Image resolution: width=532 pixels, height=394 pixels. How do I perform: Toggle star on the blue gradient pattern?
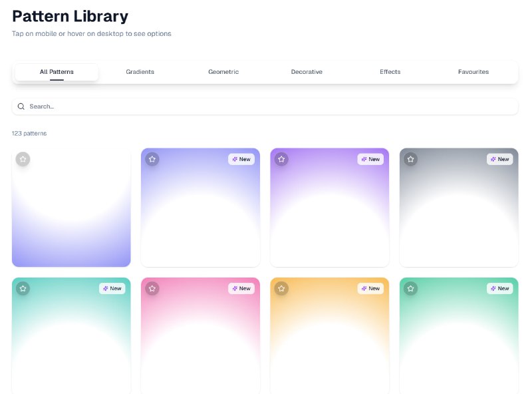[x=152, y=159]
